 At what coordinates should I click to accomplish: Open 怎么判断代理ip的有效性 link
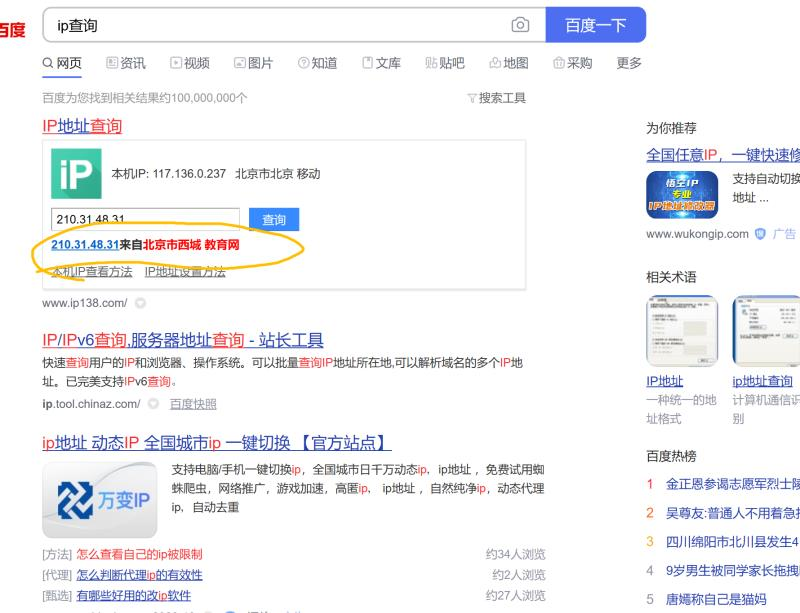click(x=139, y=575)
